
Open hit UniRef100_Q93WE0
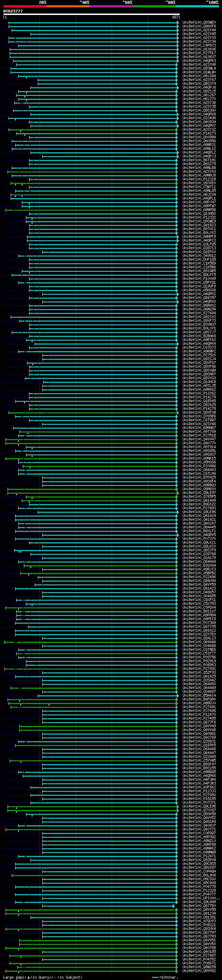click(x=199, y=23)
